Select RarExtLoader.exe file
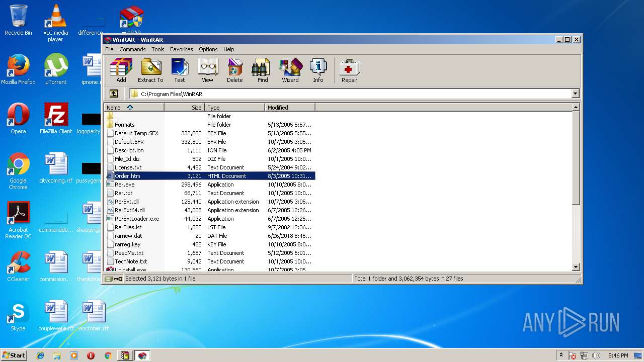Screen dimensions: 644x362 pos(210,219)
